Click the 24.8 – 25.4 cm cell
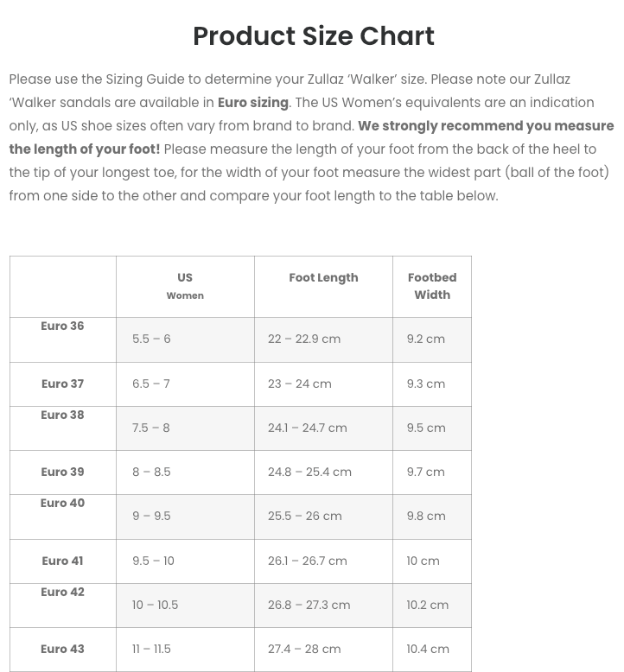This screenshot has width=624, height=672. click(309, 472)
